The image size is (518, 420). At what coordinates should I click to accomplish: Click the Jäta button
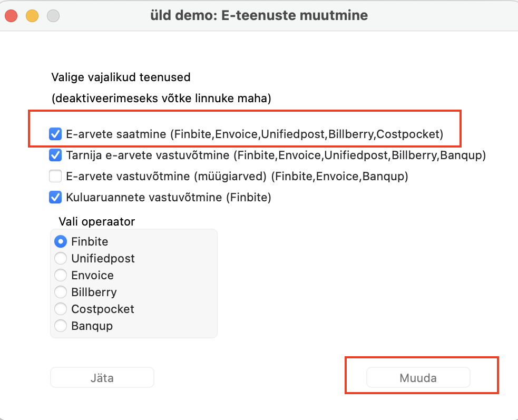pyautogui.click(x=102, y=378)
